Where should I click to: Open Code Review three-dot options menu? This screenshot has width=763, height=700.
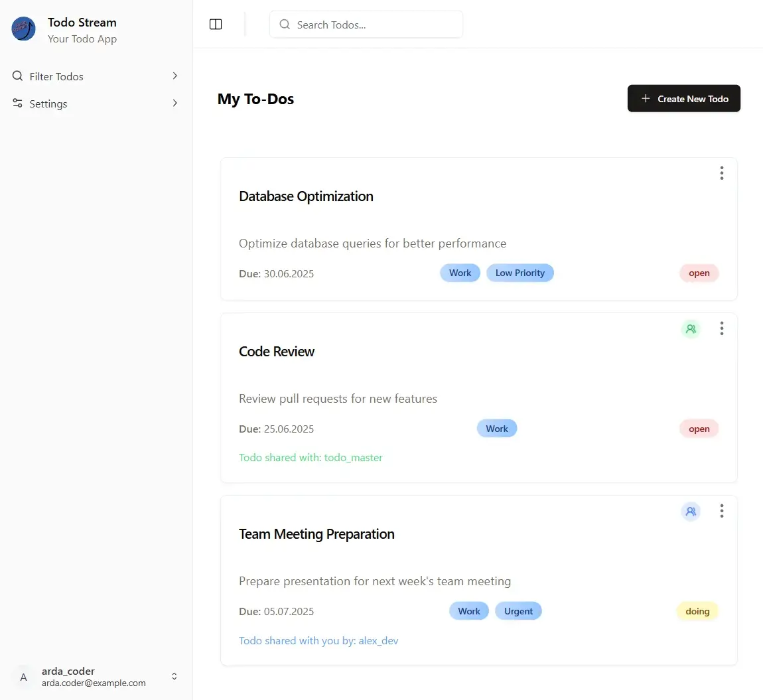721,328
